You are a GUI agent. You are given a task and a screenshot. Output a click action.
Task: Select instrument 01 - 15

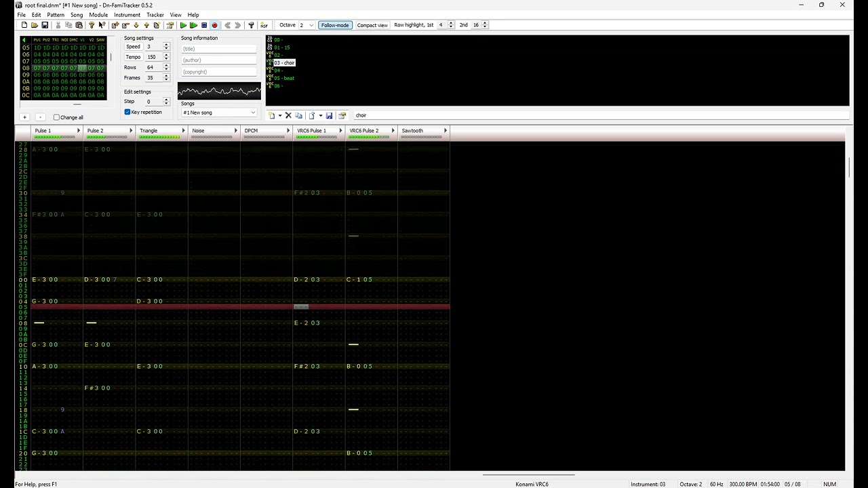tap(282, 47)
